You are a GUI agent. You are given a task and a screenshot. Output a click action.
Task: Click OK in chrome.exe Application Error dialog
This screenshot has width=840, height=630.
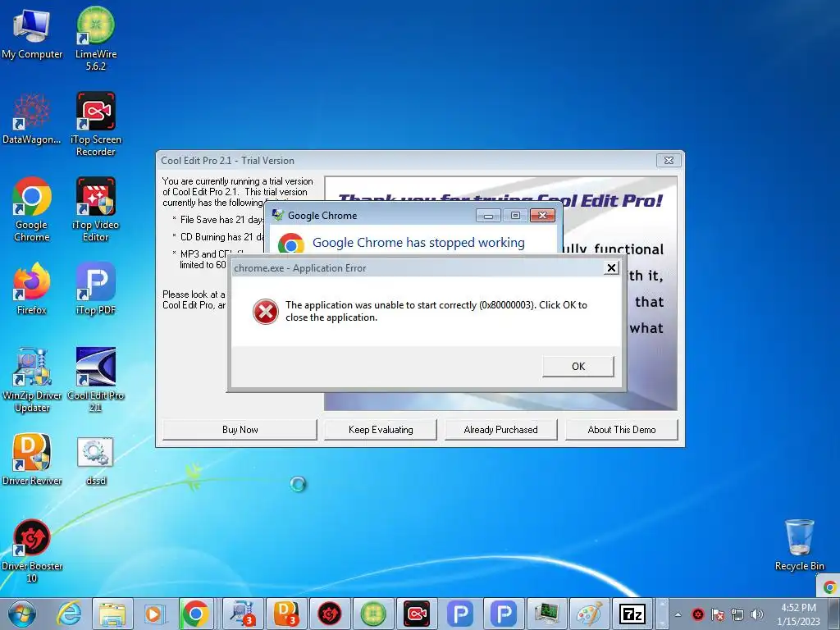tap(578, 367)
